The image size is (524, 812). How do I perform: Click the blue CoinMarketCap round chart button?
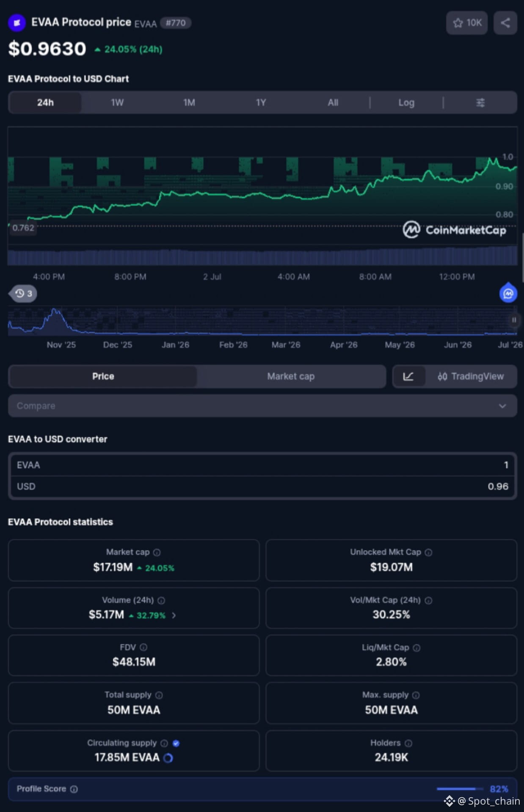[x=508, y=294]
